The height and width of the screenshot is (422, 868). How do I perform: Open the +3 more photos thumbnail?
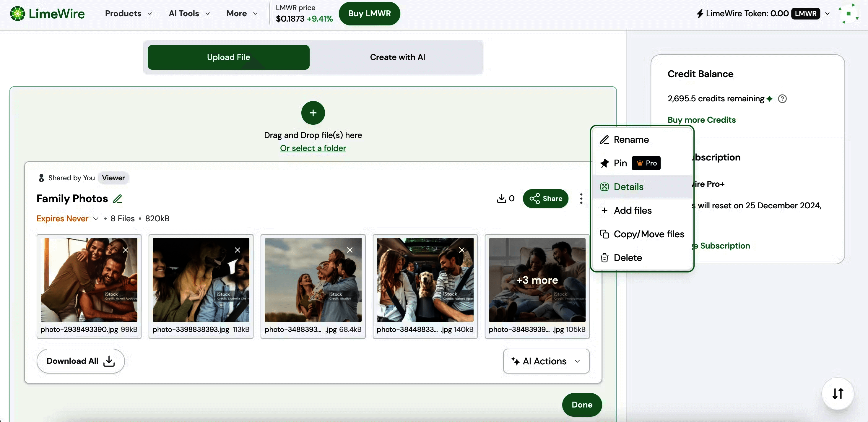(537, 280)
